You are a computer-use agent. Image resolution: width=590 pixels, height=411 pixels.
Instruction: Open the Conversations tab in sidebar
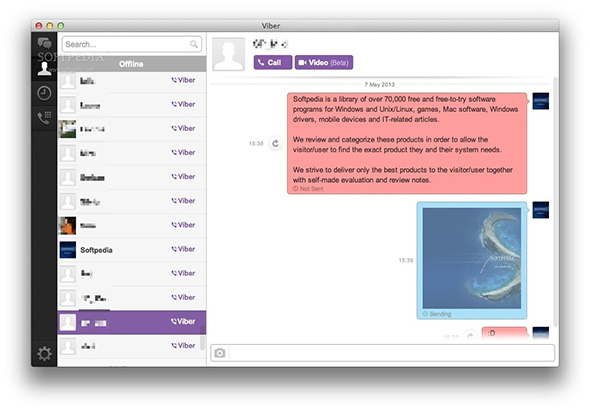point(44,43)
